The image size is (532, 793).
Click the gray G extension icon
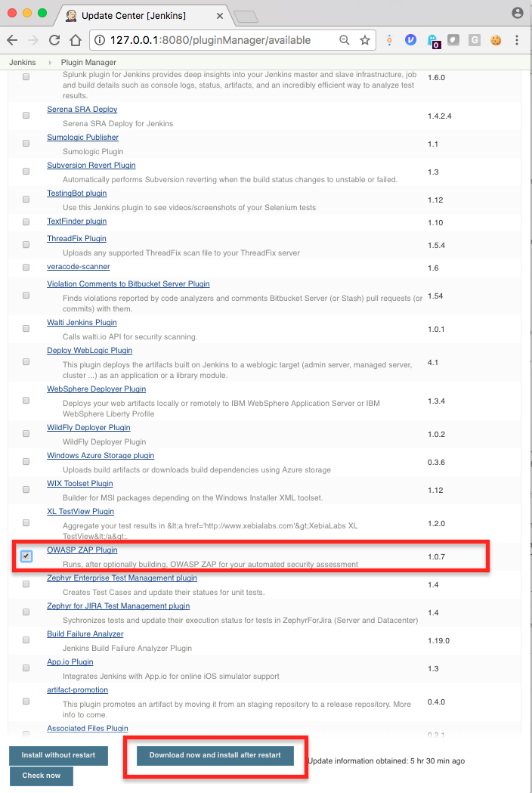point(475,39)
